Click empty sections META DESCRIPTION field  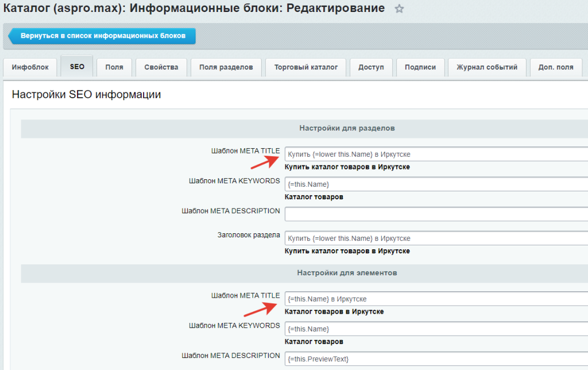436,214
